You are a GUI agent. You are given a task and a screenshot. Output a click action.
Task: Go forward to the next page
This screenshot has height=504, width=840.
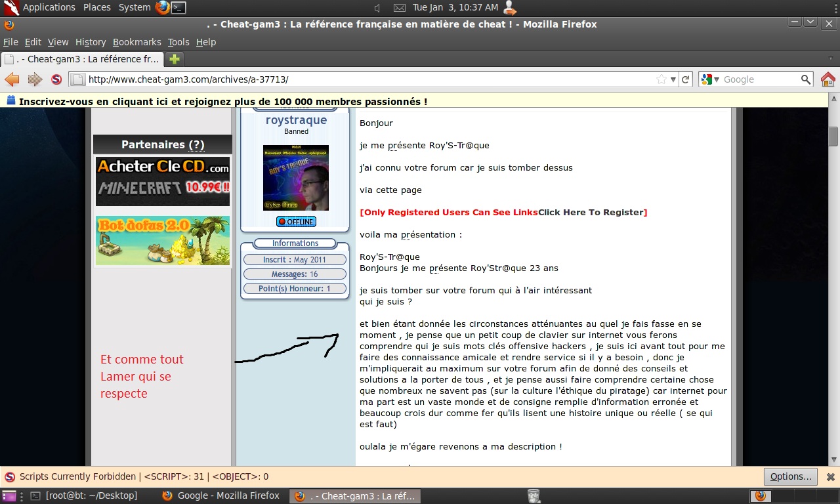[x=35, y=79]
